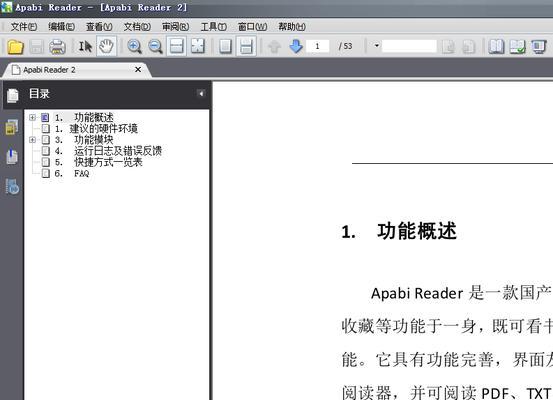
Task: Expand the 功能模块 tree node
Action: click(x=32, y=140)
